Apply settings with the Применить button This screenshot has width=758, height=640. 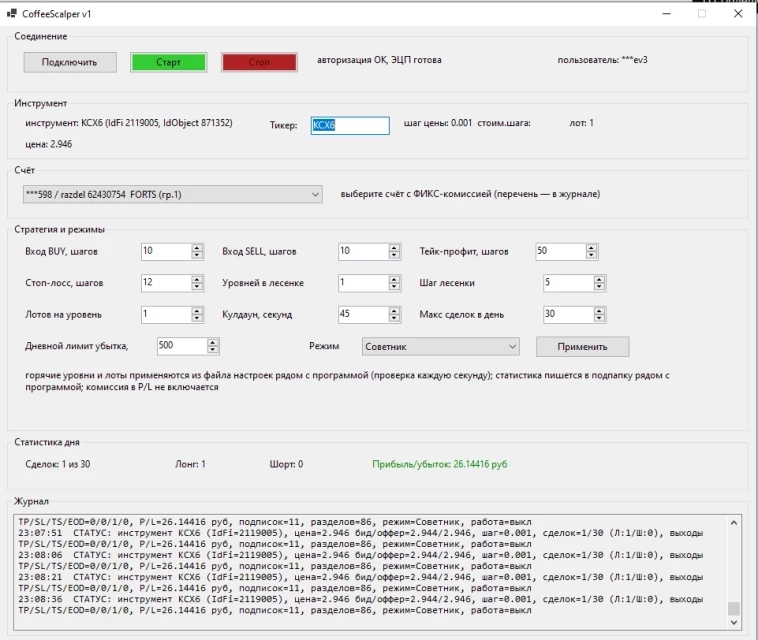coord(582,347)
